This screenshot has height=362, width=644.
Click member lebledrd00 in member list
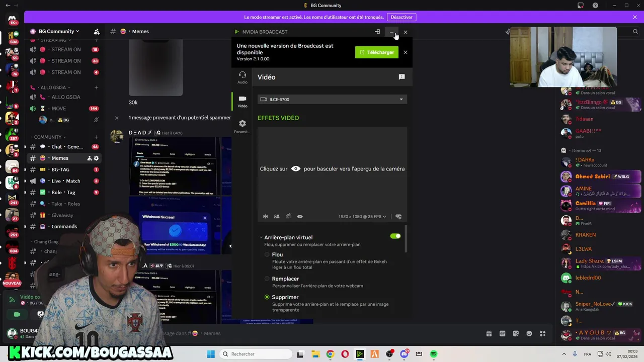click(x=600, y=278)
